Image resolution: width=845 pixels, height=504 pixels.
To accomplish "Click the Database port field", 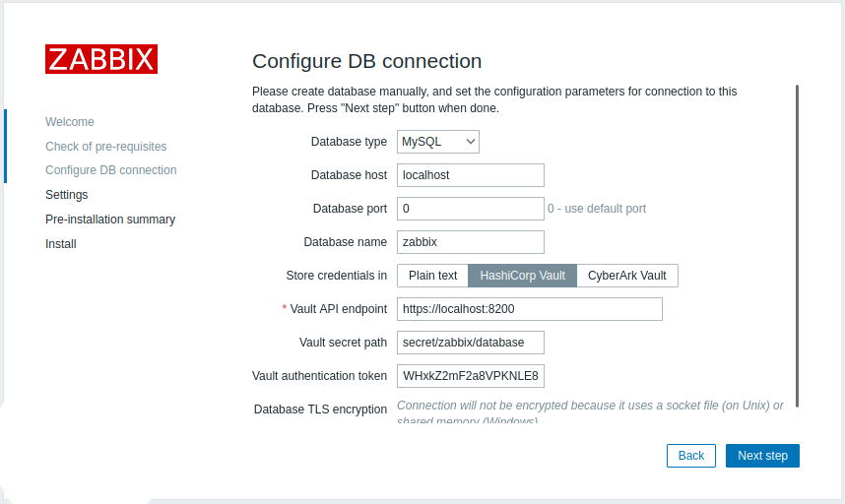I will [x=471, y=209].
